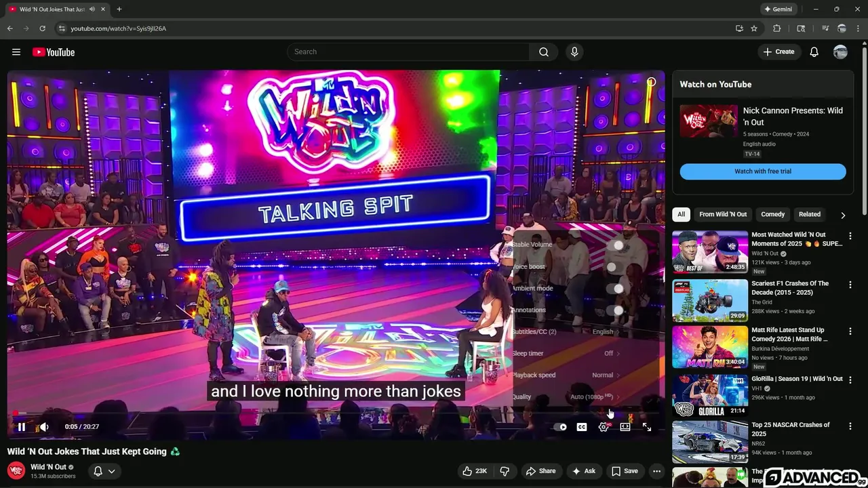Reload the page in Chrome
868x488 pixels.
42,28
